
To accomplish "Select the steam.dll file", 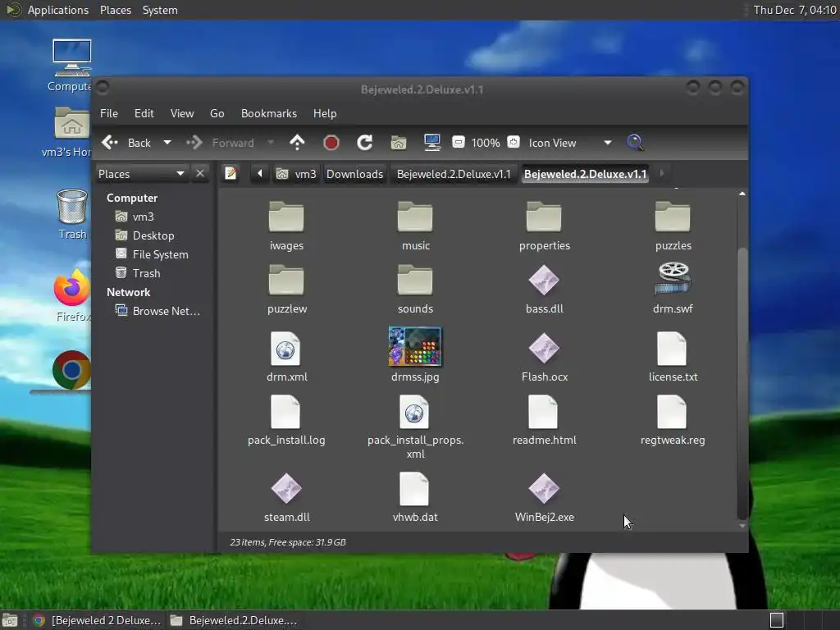I will click(286, 498).
